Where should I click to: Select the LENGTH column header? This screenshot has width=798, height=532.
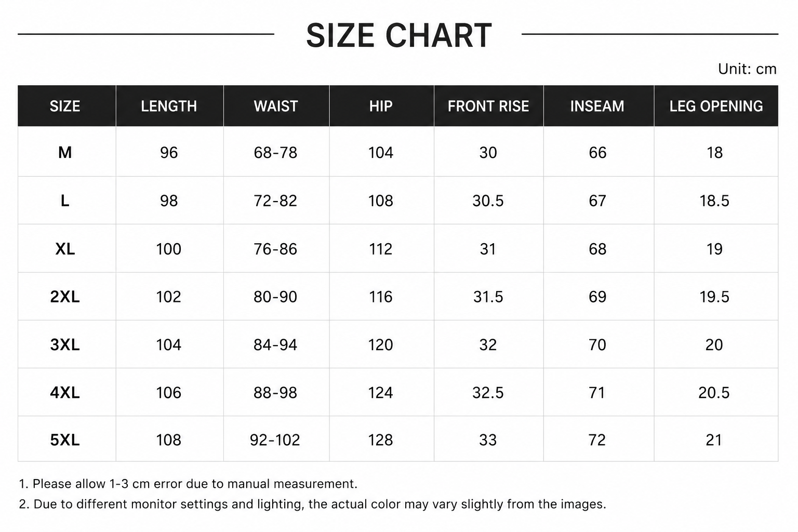169,106
